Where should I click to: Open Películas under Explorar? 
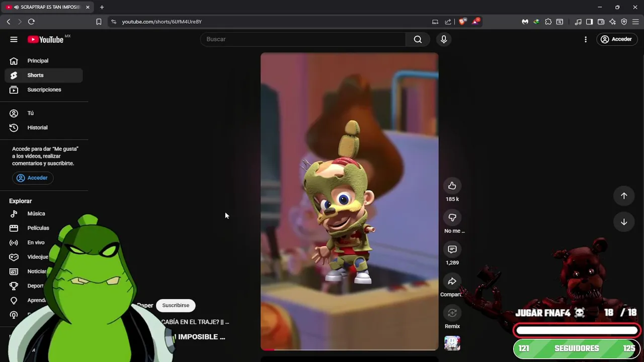pyautogui.click(x=44, y=228)
